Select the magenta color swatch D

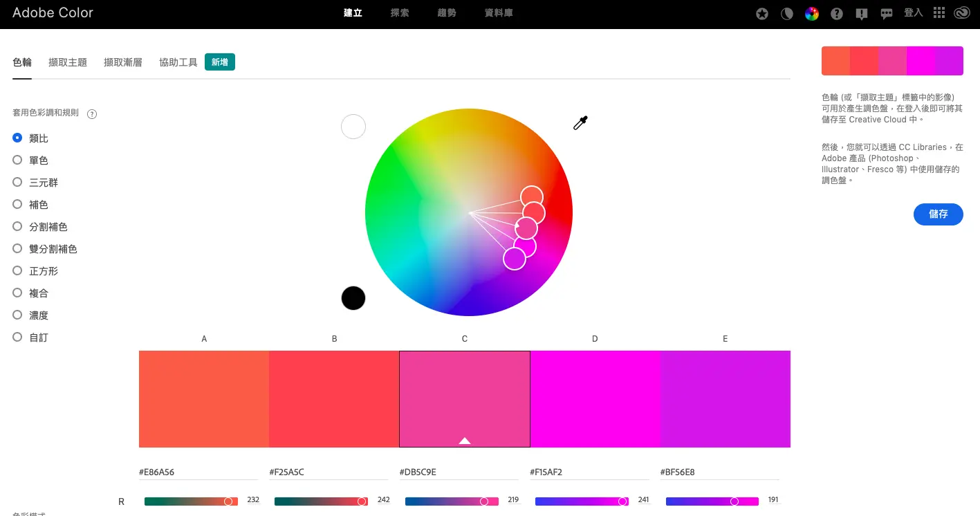pyautogui.click(x=595, y=399)
